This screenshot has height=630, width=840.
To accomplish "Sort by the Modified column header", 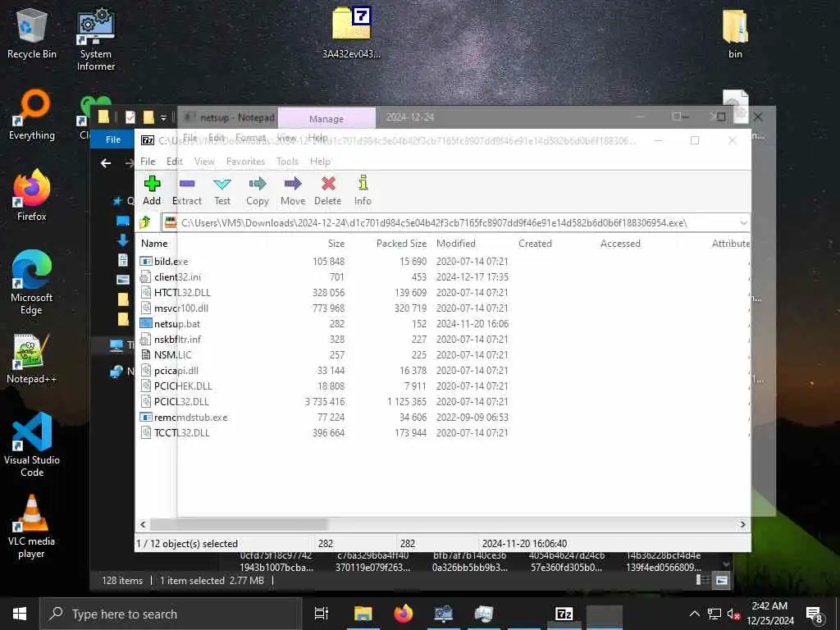I will [x=456, y=243].
